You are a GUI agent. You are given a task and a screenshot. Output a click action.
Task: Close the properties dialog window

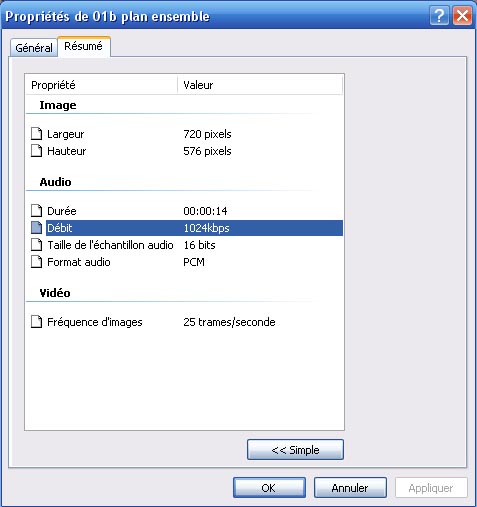(x=462, y=16)
